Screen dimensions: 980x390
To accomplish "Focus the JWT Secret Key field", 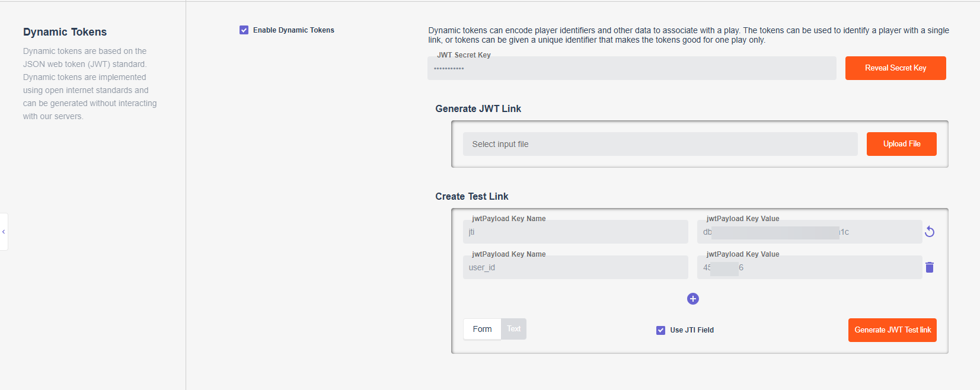I will click(x=632, y=68).
